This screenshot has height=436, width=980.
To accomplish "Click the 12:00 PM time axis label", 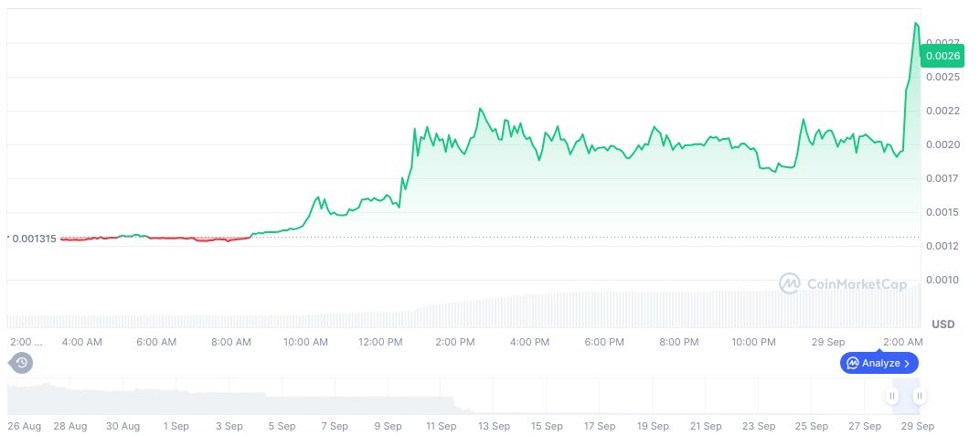I will 380,342.
